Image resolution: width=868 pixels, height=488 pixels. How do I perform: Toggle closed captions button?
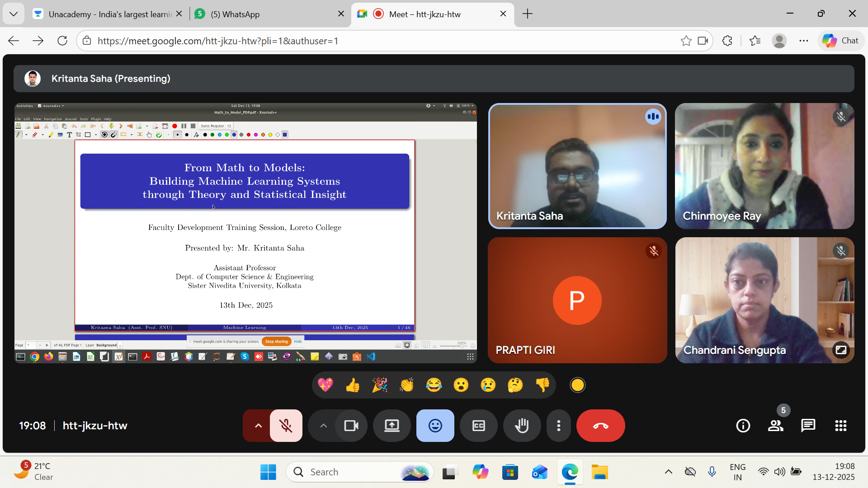[478, 426]
